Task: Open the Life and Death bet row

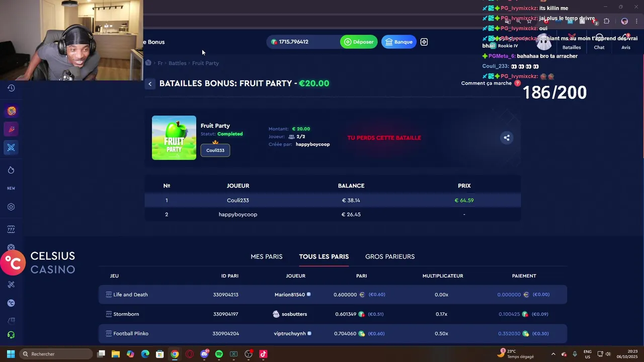Action: tap(333, 295)
